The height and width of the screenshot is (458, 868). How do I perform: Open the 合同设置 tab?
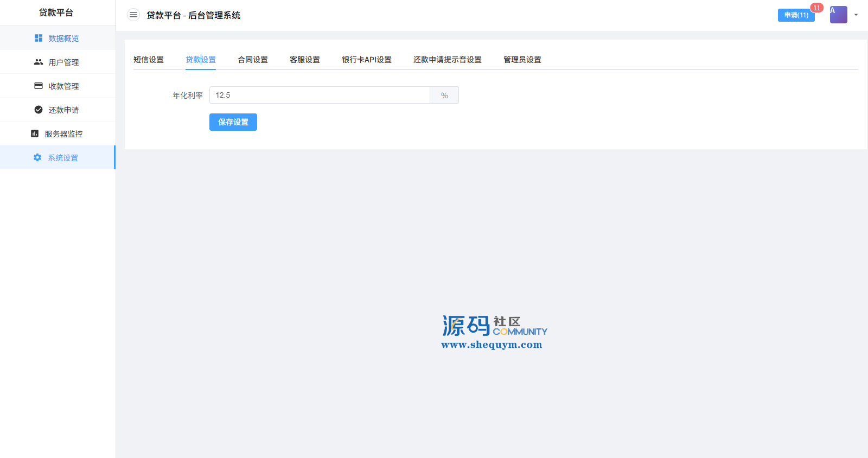[253, 60]
